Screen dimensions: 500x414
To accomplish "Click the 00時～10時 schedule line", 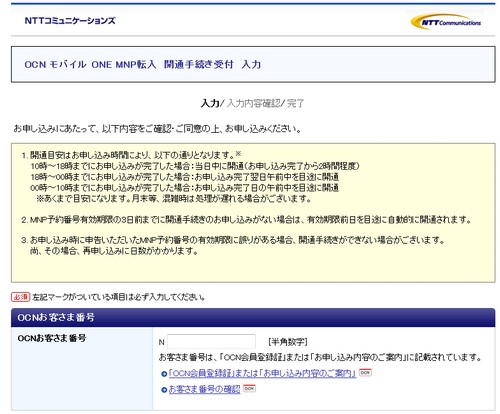I will [185, 188].
